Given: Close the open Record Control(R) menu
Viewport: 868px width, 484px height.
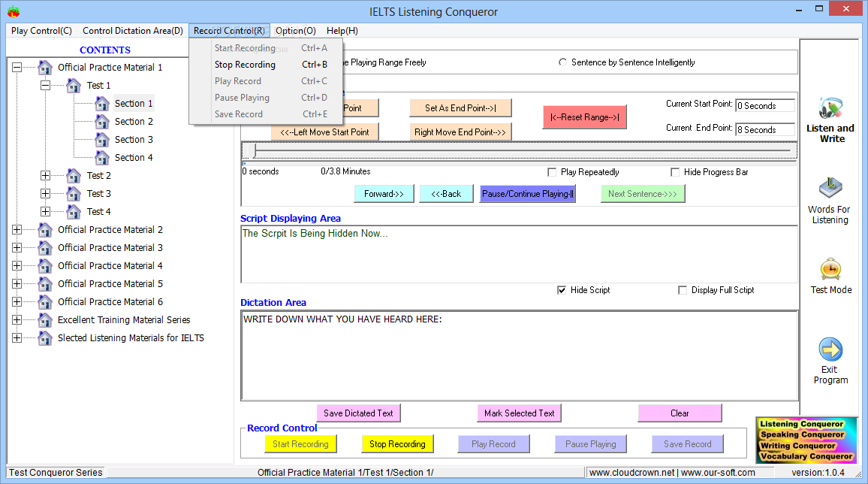Looking at the screenshot, I should [229, 31].
